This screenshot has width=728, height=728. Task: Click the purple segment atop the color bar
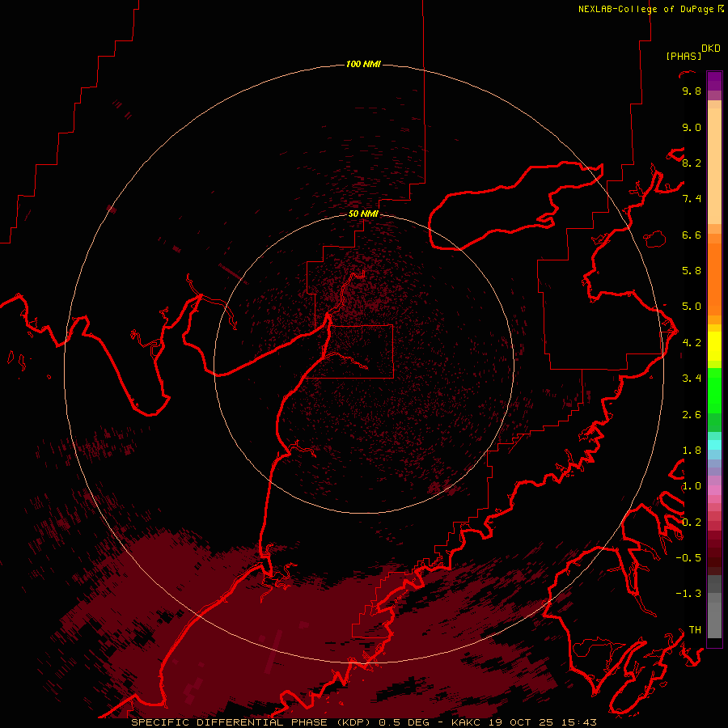[714, 81]
